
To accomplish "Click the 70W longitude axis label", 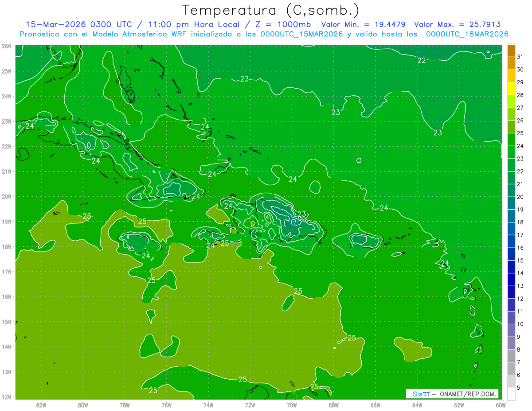I will (x=292, y=404).
